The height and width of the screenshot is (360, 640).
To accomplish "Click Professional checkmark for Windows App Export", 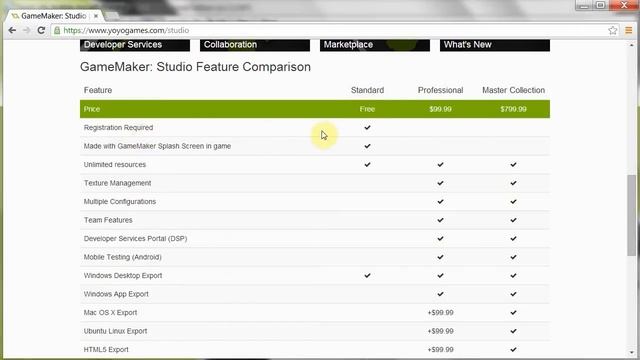I will pyautogui.click(x=440, y=294).
